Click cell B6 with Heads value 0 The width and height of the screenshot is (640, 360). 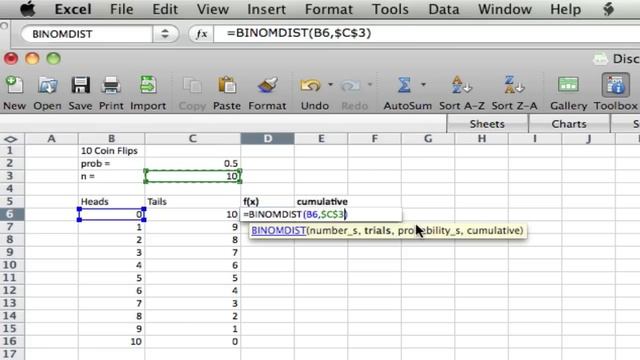(x=111, y=214)
